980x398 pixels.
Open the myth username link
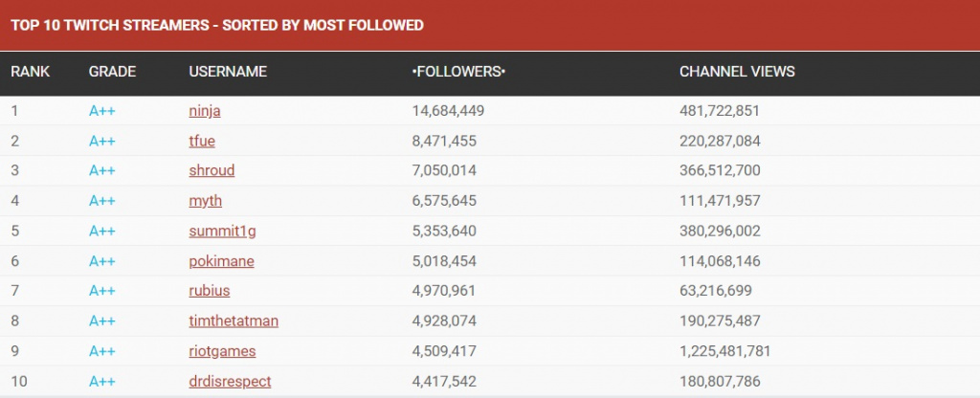pos(205,201)
